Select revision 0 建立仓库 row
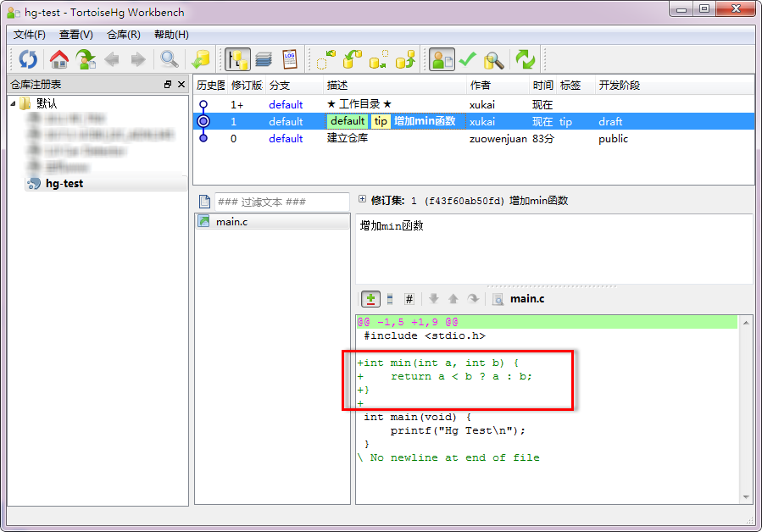Viewport: 762px width, 532px height. click(x=473, y=138)
